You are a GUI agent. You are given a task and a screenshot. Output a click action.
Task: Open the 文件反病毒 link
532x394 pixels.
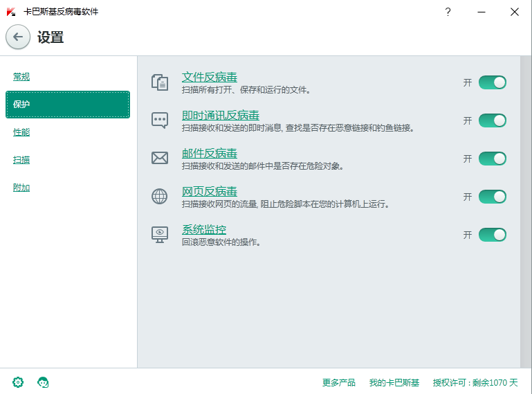pyautogui.click(x=210, y=77)
